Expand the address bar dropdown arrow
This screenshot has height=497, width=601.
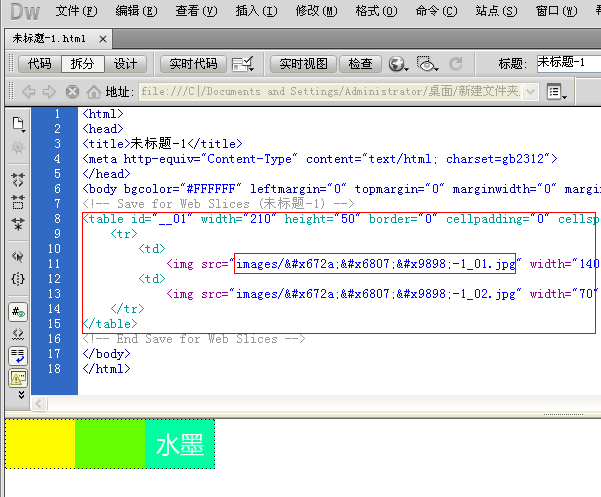(x=530, y=92)
